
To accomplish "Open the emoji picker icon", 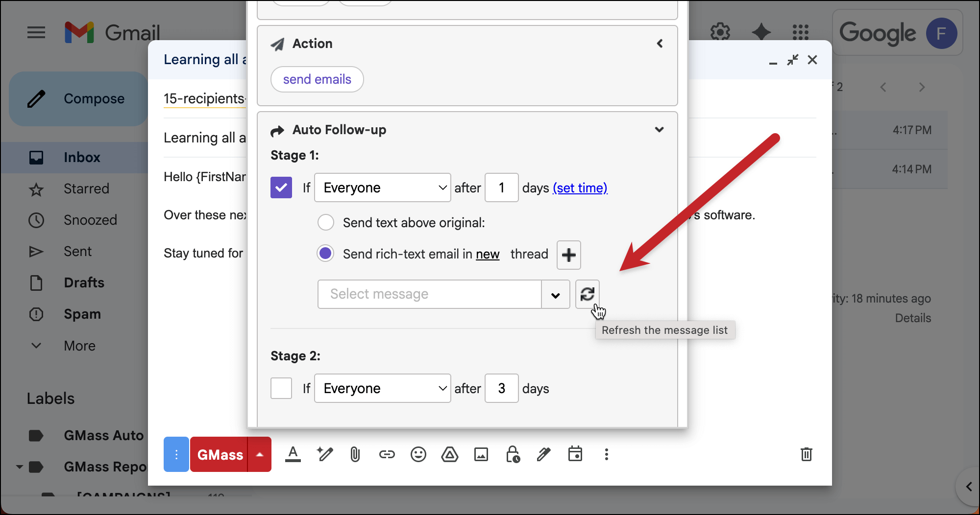I will click(x=418, y=455).
